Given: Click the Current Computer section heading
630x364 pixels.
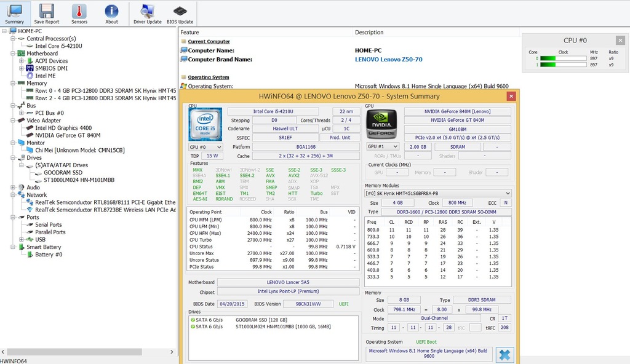Looking at the screenshot, I should coord(209,41).
